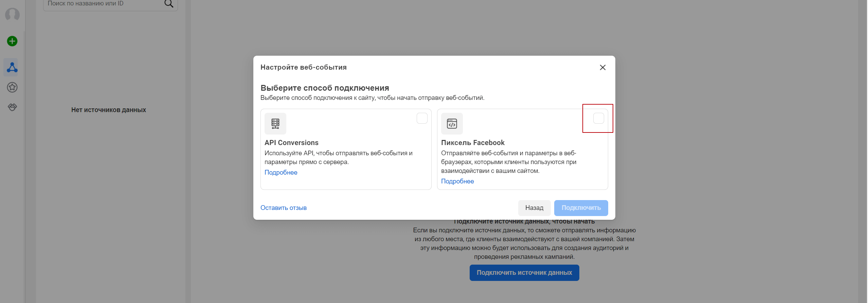Open Подробнее link under API Conversions
868x303 pixels.
[x=281, y=172]
